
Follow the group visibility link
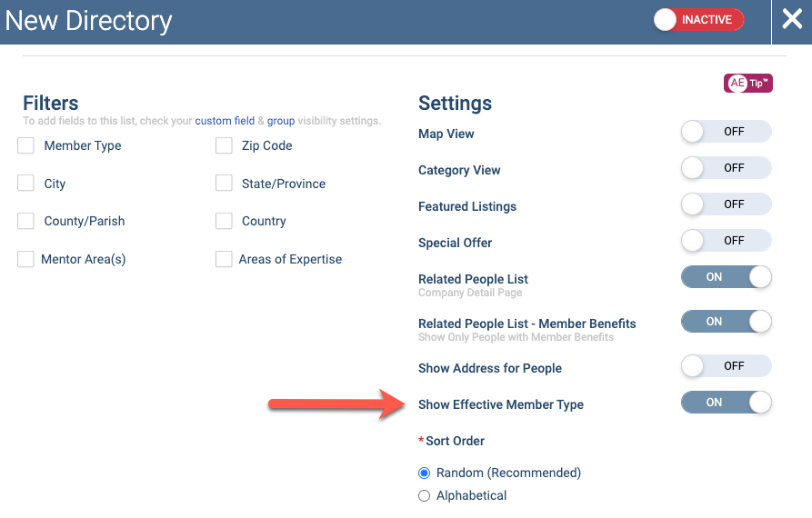281,121
